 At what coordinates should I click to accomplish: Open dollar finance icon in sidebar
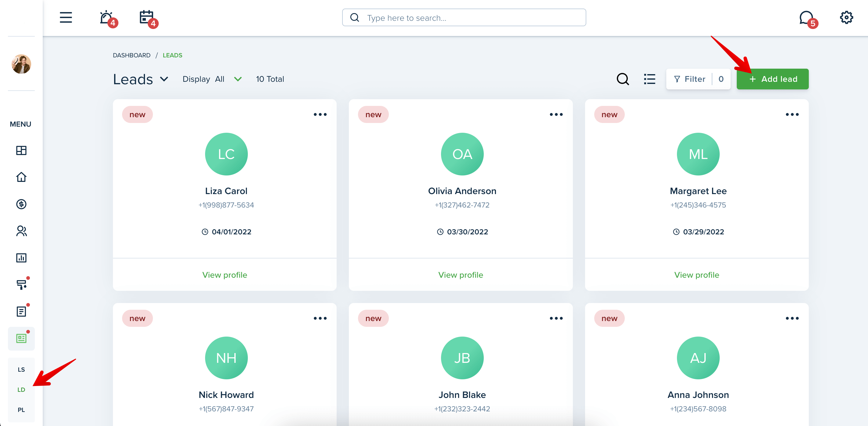click(21, 204)
